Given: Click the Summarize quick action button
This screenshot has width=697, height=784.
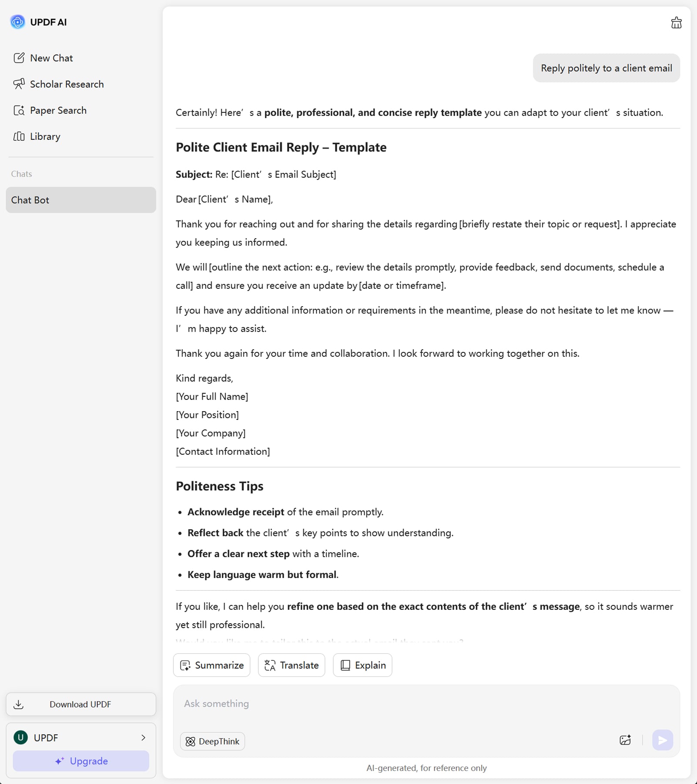Looking at the screenshot, I should coord(212,665).
